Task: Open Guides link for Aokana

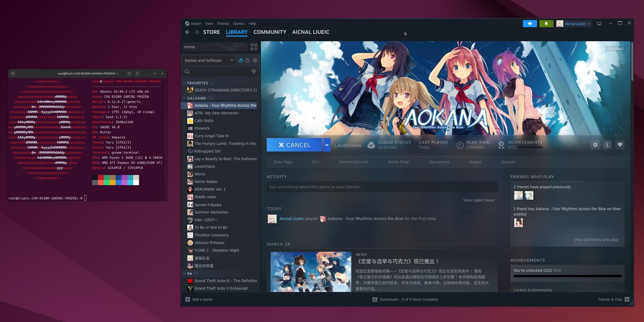Action: click(475, 162)
